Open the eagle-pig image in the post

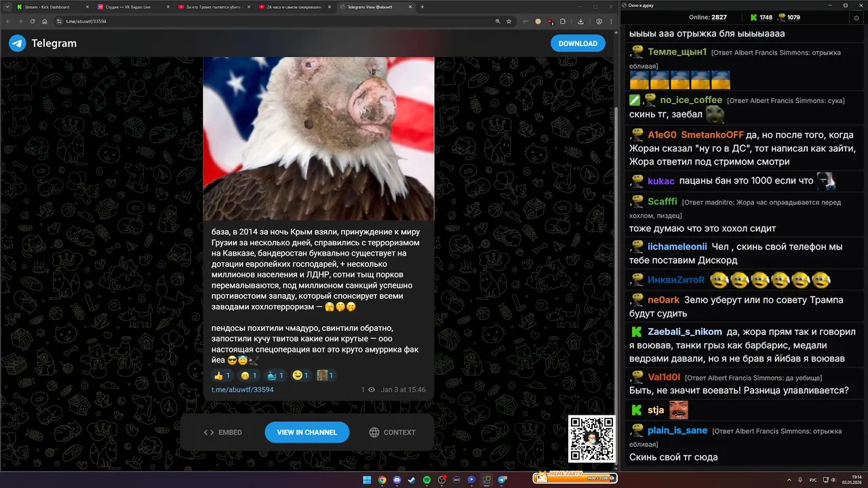tap(319, 138)
